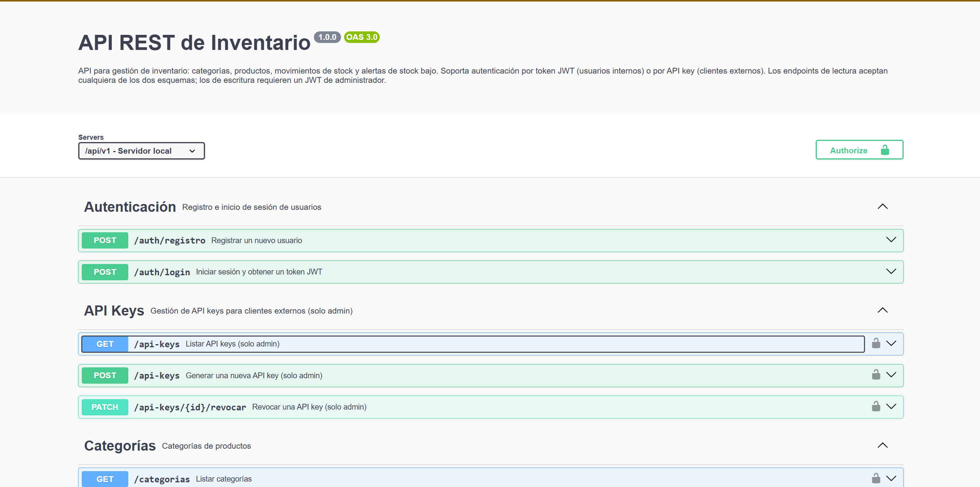Click the Servers label
The image size is (980, 487).
[91, 137]
